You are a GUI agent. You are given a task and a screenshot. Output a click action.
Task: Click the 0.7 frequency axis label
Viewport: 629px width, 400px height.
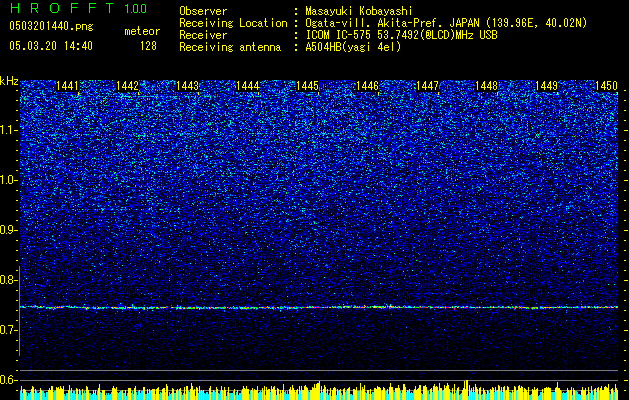tap(9, 330)
